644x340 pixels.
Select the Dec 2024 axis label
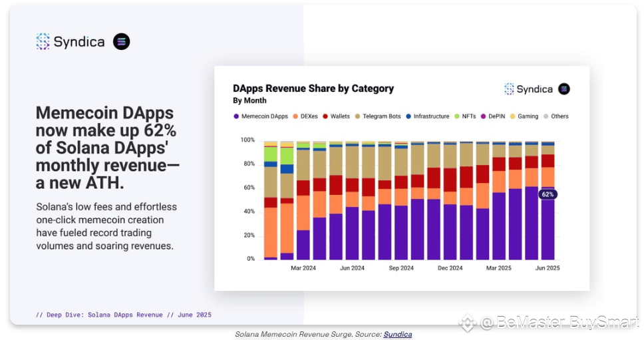click(x=450, y=268)
